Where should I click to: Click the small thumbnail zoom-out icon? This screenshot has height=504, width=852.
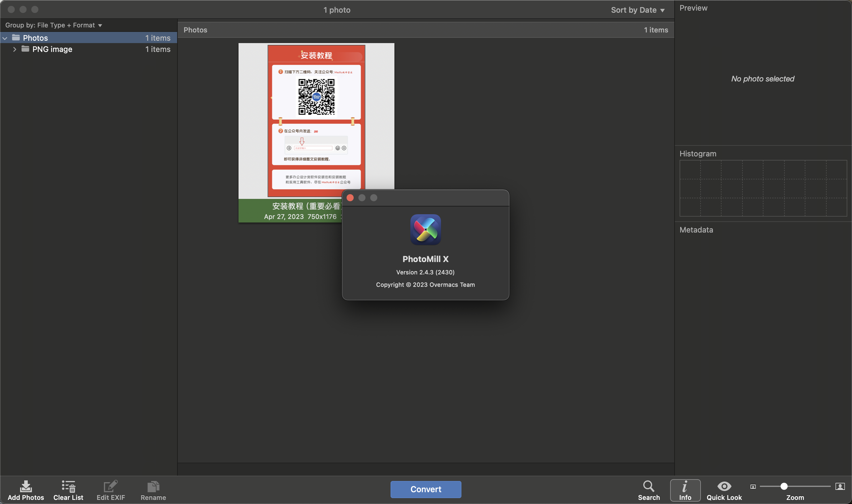tap(753, 487)
